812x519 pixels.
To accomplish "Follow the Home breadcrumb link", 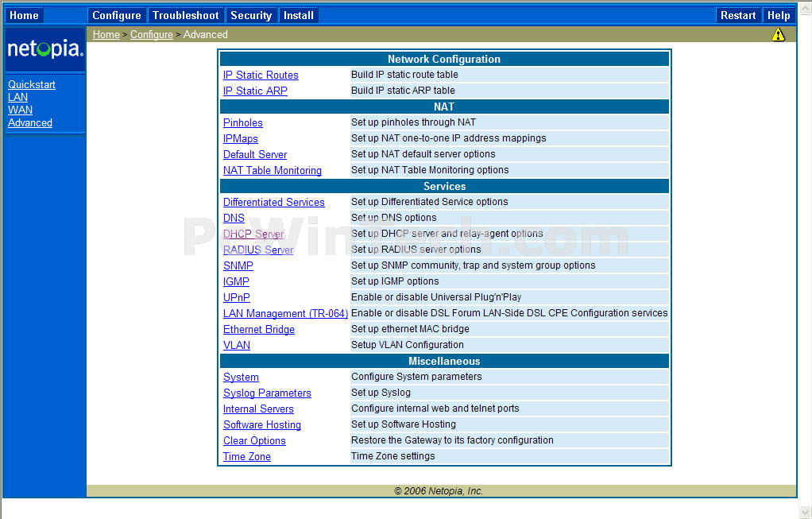I will 106,35.
